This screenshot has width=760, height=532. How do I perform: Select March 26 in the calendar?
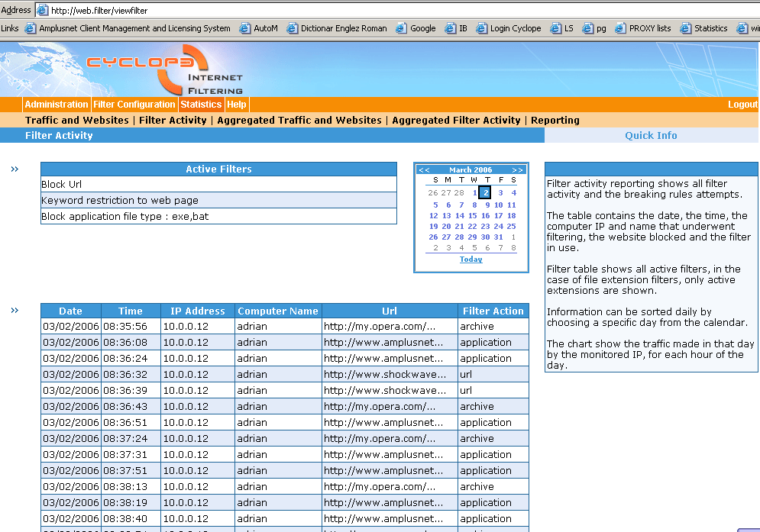point(433,237)
